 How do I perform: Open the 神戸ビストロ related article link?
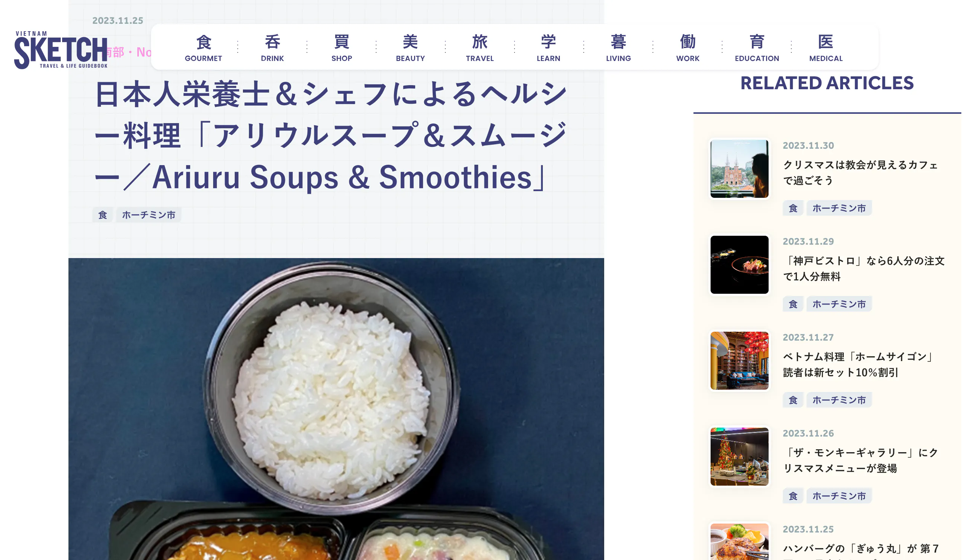click(863, 268)
